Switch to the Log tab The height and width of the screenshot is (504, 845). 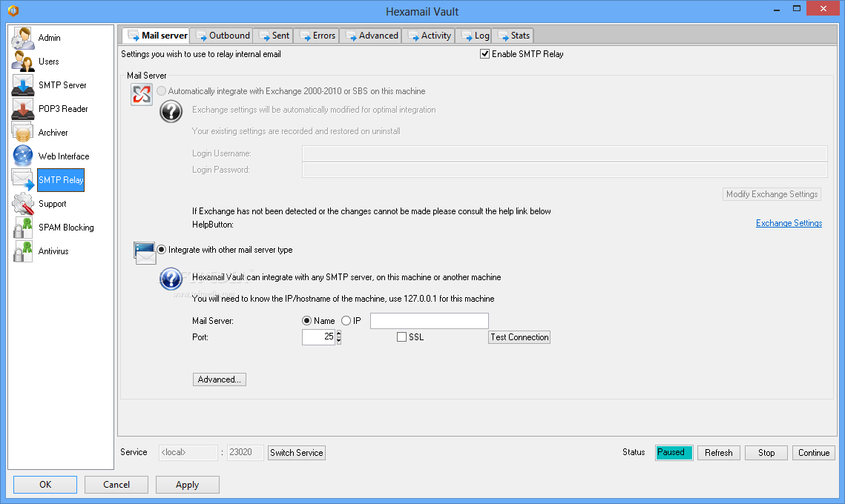click(474, 36)
